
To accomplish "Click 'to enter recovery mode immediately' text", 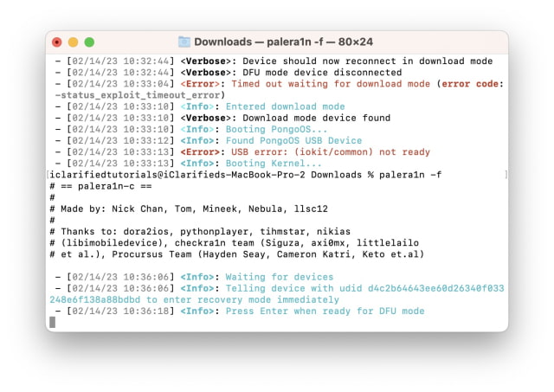I will [x=242, y=299].
